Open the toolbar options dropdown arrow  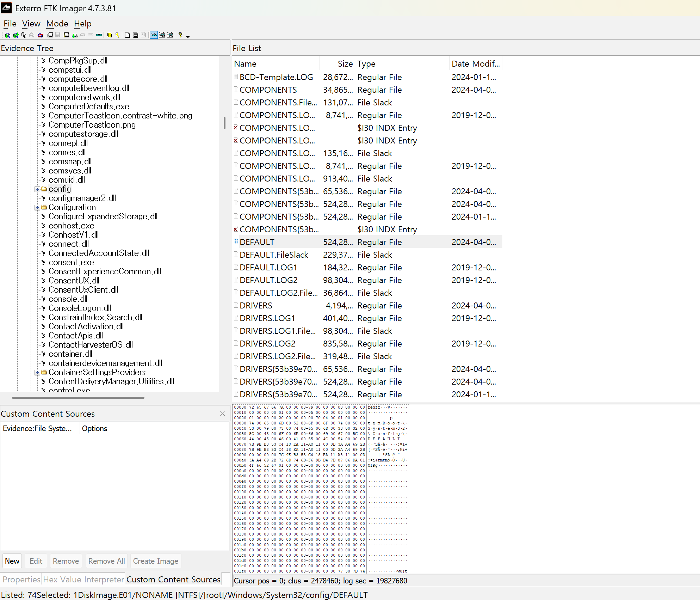[x=188, y=36]
